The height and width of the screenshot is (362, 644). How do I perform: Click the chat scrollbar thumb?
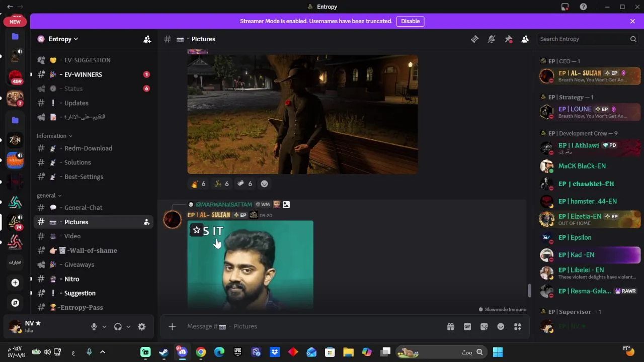click(529, 290)
